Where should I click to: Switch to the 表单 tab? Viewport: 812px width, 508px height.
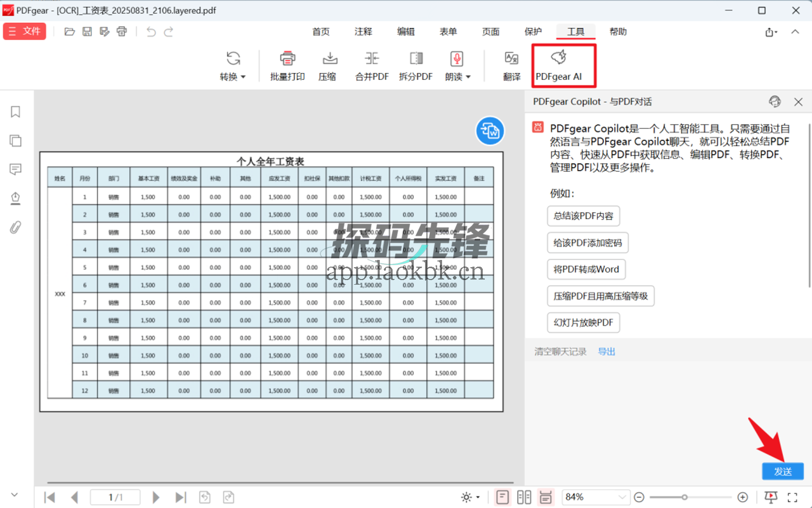(448, 32)
